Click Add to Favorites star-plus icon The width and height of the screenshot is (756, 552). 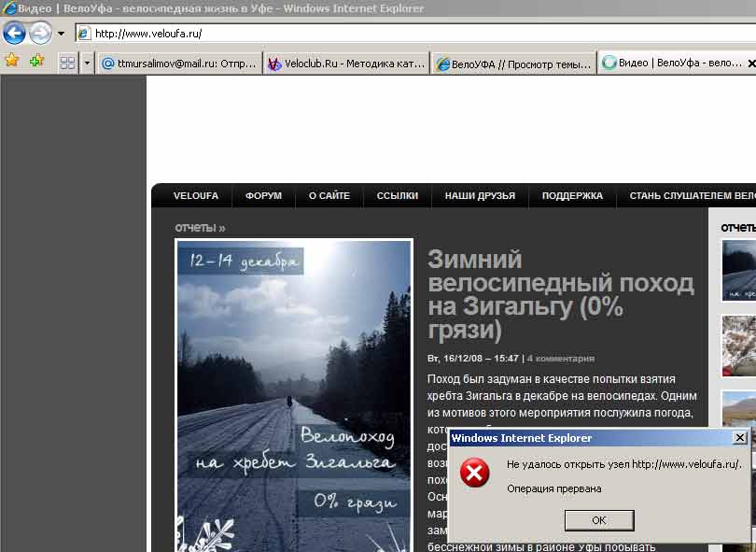click(x=36, y=61)
